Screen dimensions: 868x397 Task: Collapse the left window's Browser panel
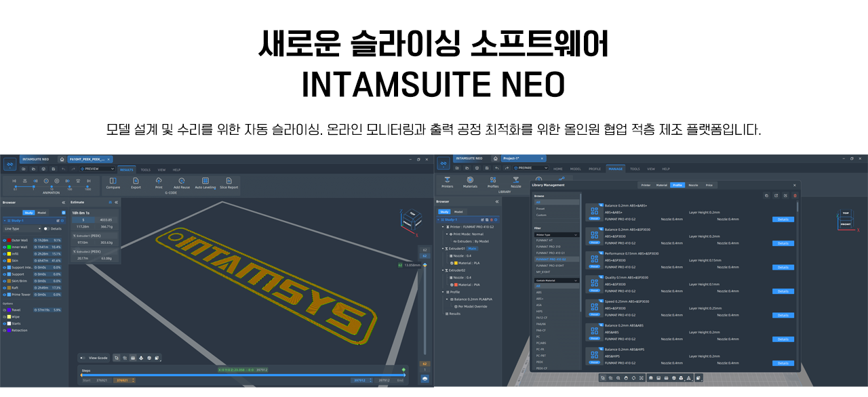tap(64, 203)
